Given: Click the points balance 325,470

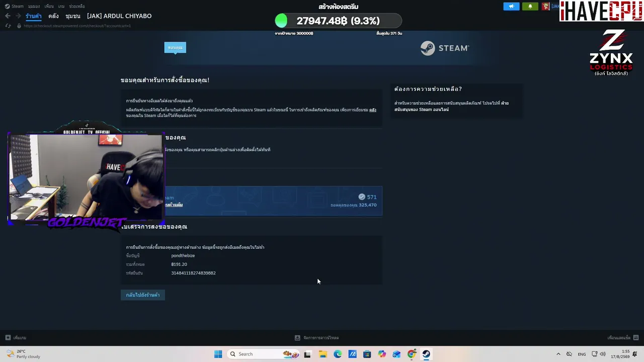Looking at the screenshot, I should (368, 205).
